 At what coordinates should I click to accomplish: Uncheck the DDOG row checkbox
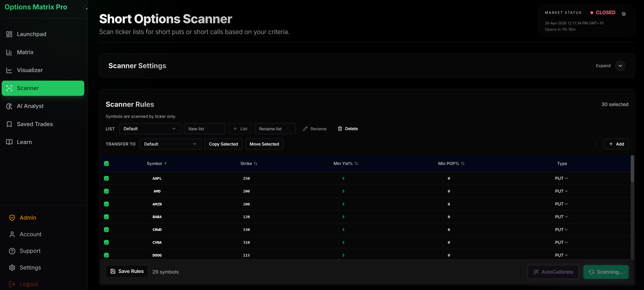click(x=106, y=255)
